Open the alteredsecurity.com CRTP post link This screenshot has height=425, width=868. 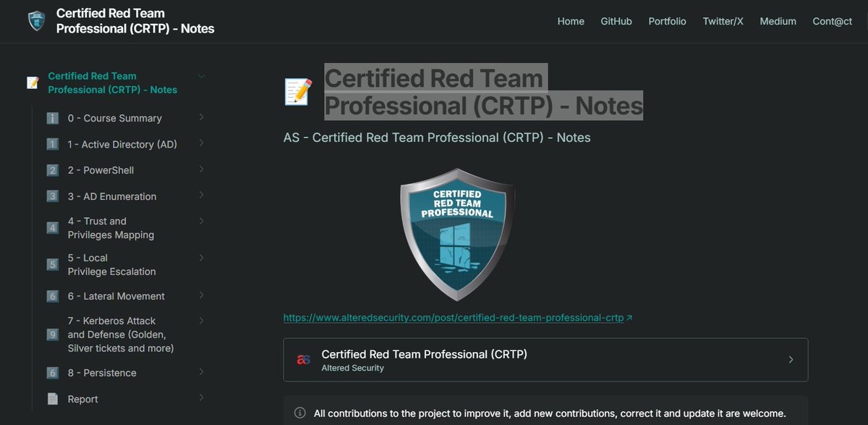454,317
